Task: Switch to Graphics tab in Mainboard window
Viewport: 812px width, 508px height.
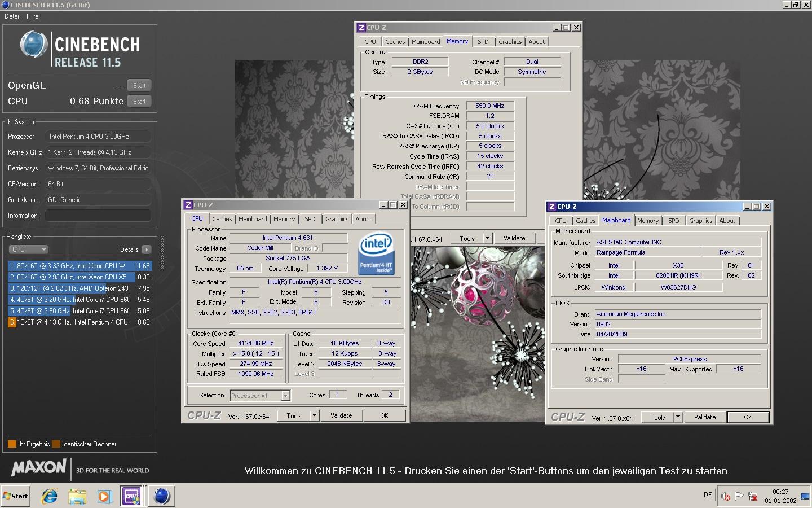Action: click(x=701, y=221)
